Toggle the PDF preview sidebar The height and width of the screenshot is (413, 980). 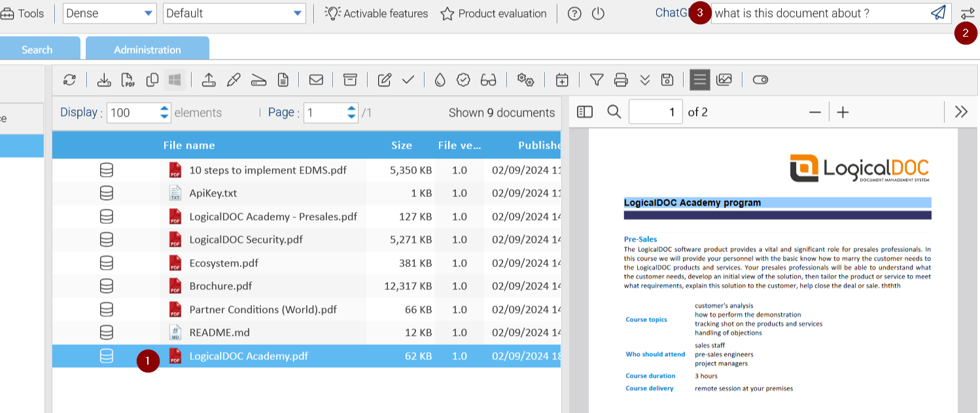(585, 112)
